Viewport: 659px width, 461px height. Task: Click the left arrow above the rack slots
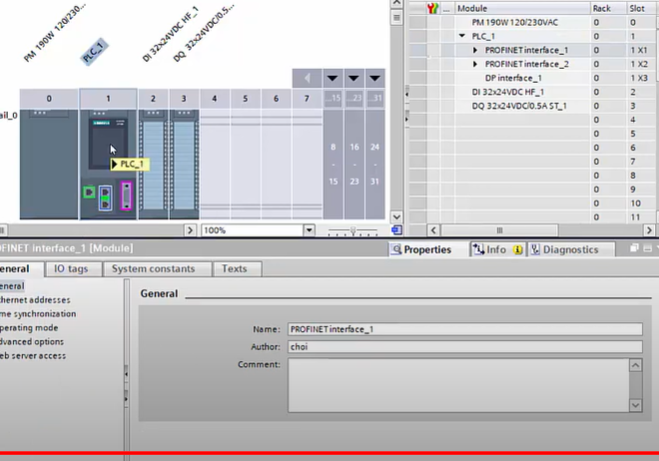point(307,78)
